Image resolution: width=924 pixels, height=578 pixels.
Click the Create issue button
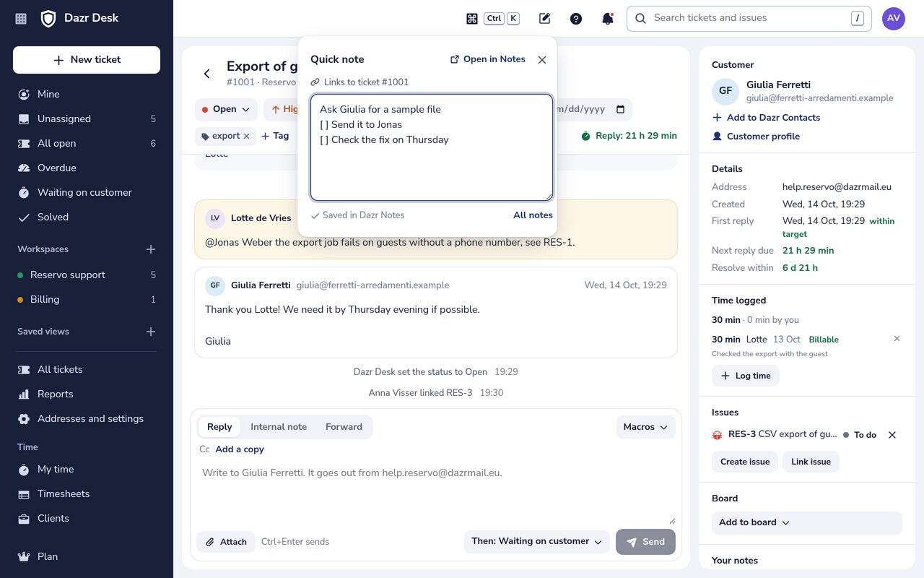[745, 462]
